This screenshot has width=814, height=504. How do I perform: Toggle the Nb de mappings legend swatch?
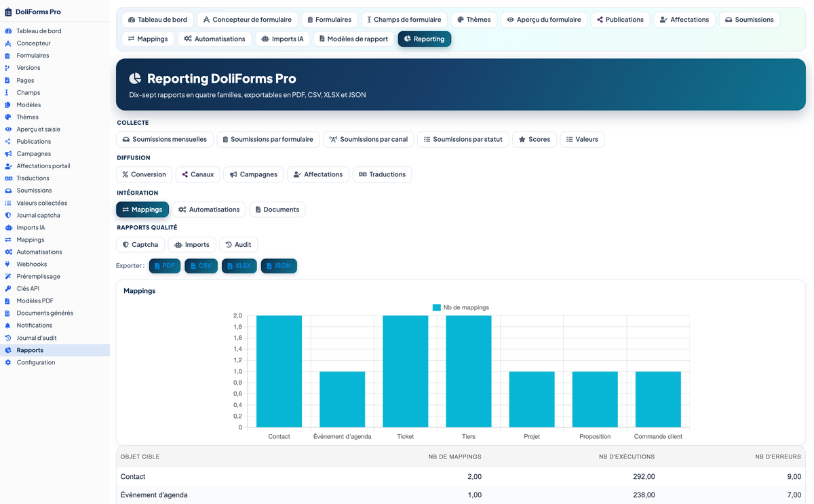click(x=437, y=307)
